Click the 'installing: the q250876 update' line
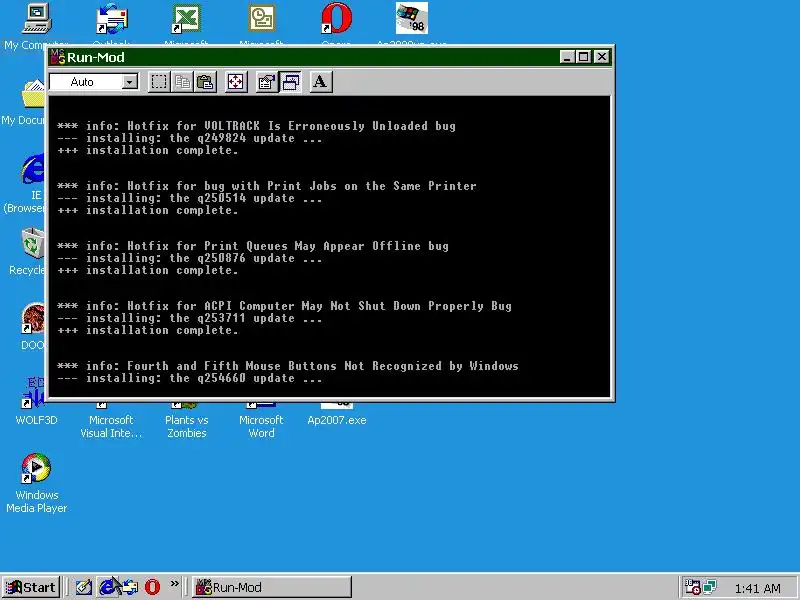The height and width of the screenshot is (600, 800). tap(190, 258)
